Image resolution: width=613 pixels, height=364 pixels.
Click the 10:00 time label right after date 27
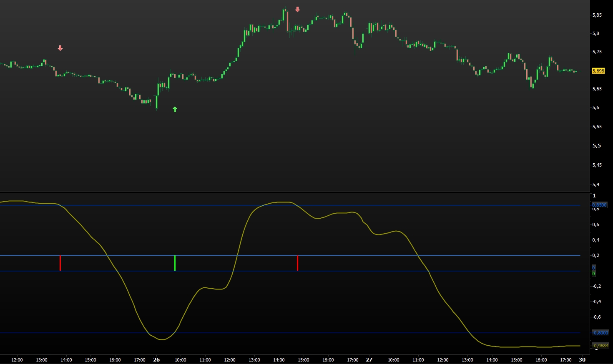pos(393,360)
